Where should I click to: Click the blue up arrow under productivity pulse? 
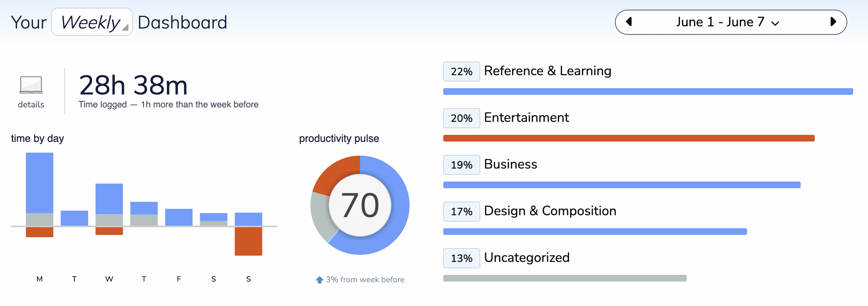coord(319,280)
